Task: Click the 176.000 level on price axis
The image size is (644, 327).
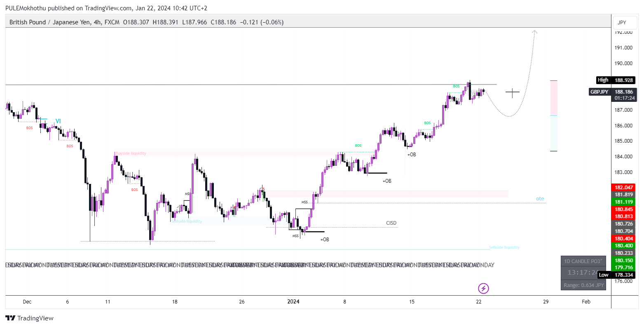Action: tap(623, 281)
